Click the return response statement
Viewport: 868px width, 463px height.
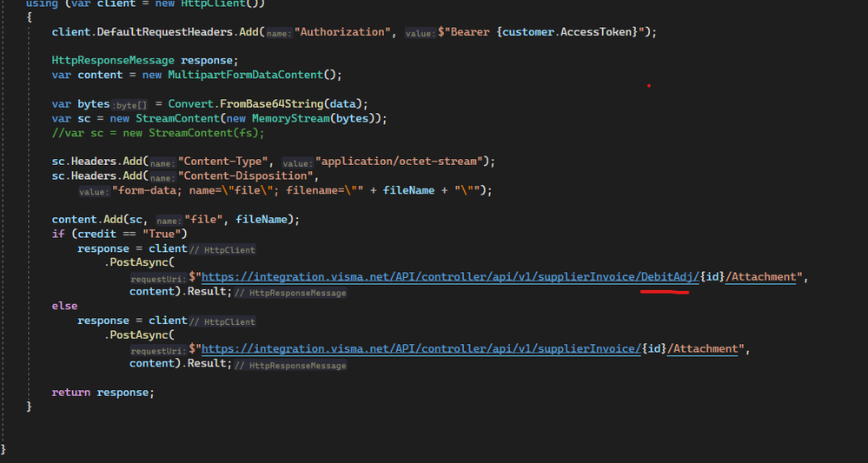click(x=103, y=392)
